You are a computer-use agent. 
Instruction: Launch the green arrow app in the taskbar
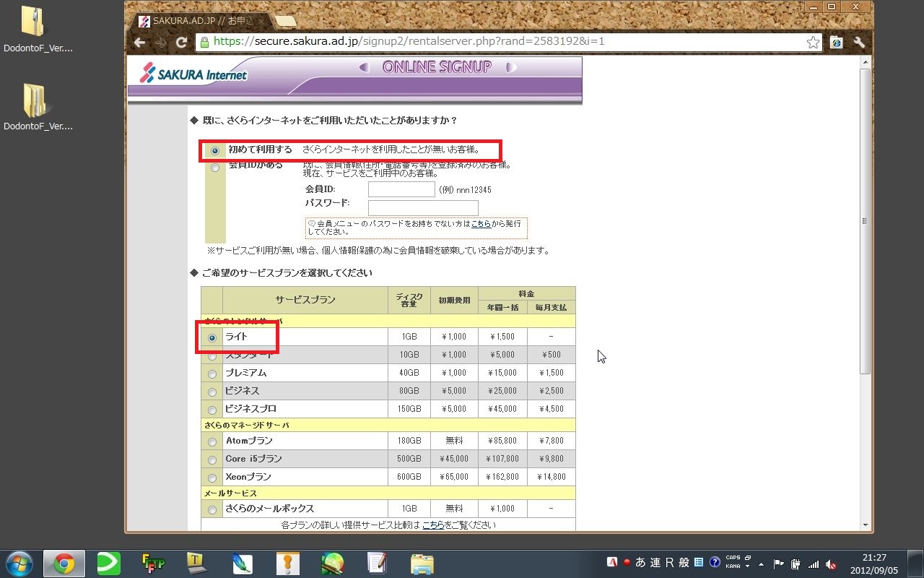click(x=108, y=564)
